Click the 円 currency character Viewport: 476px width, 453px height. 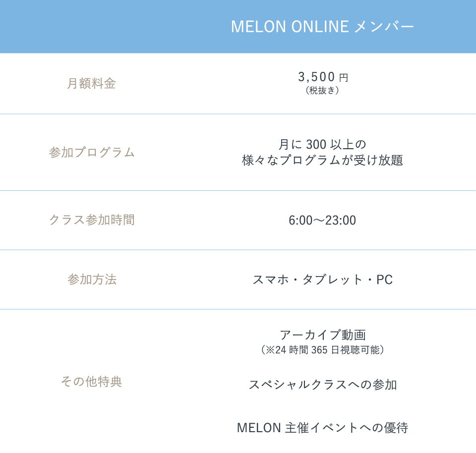(344, 78)
